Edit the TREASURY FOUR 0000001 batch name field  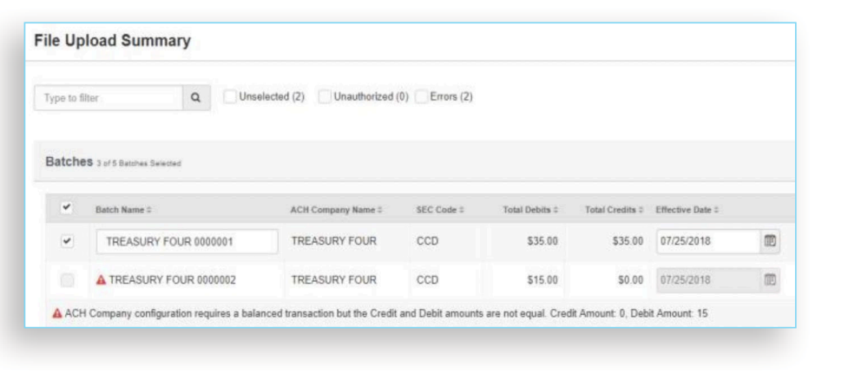187,241
